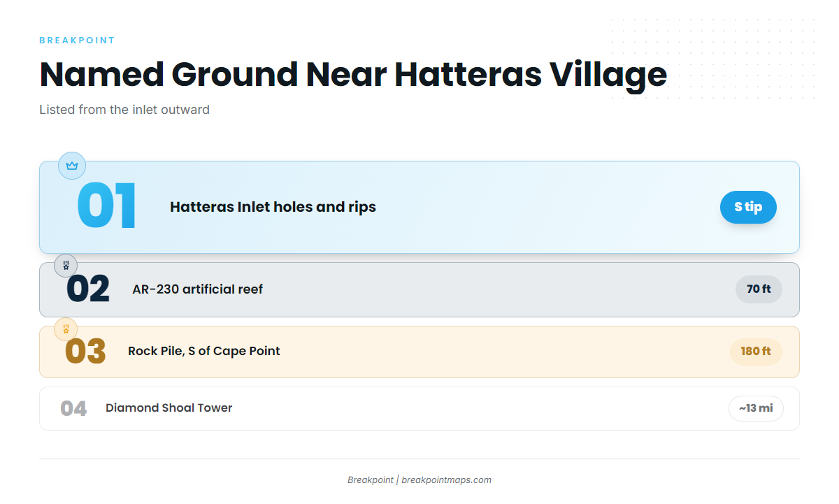The height and width of the screenshot is (504, 839).
Task: Click the "03" rank number
Action: 85,352
